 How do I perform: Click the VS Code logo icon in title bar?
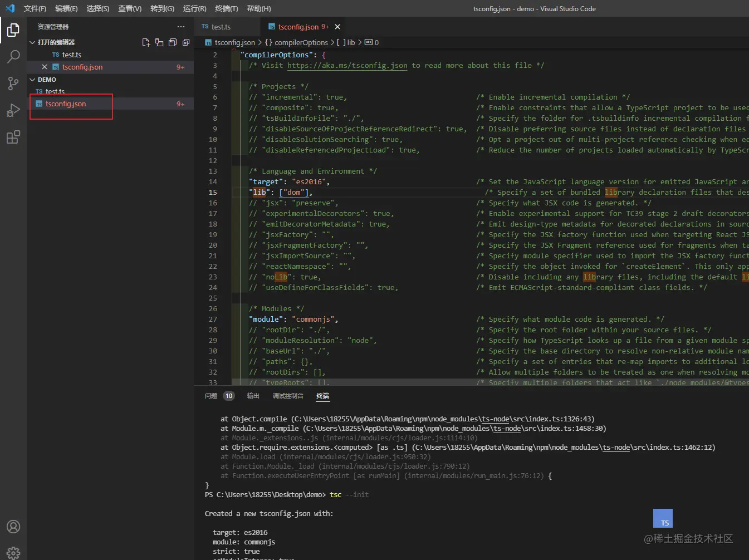coord(10,8)
